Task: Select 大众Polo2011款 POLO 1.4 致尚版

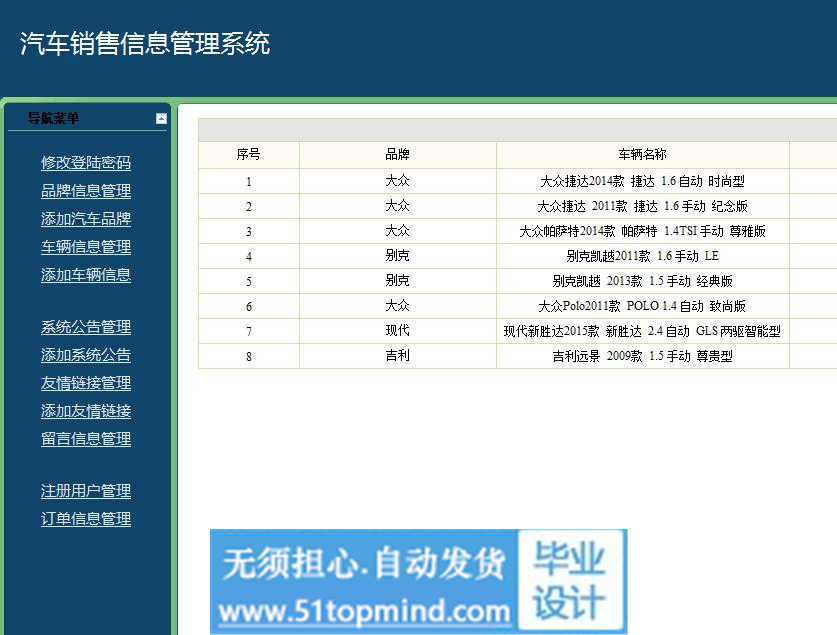Action: tap(643, 306)
